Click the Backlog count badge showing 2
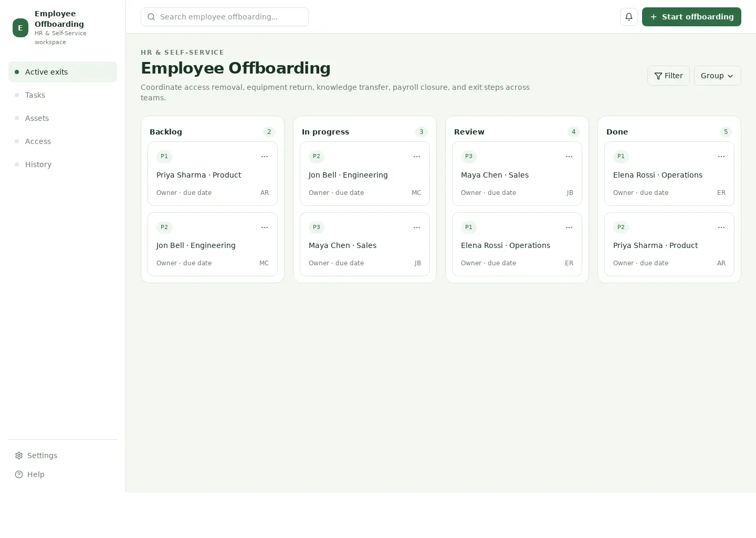 coord(269,132)
